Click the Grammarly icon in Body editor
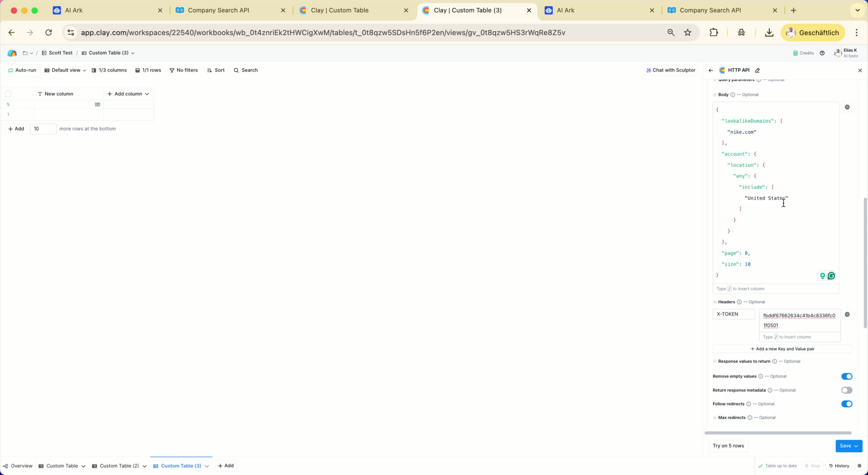868x475 pixels. click(831, 276)
